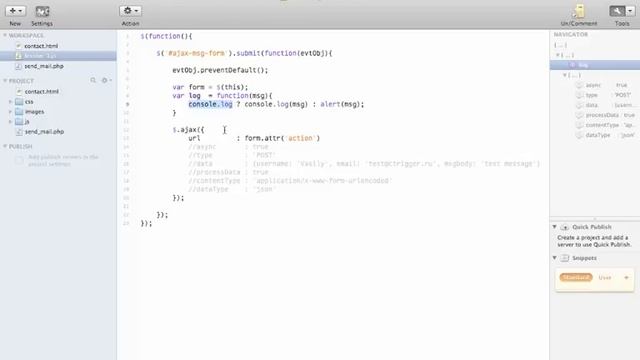Click the add snippet plus button
This screenshot has height=360, width=640.
click(627, 278)
